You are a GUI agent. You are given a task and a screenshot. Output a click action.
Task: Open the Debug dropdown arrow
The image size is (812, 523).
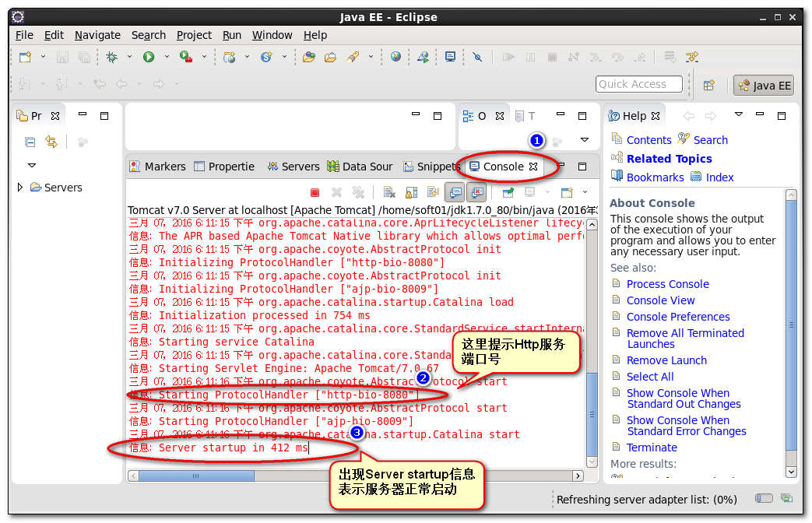coord(129,57)
